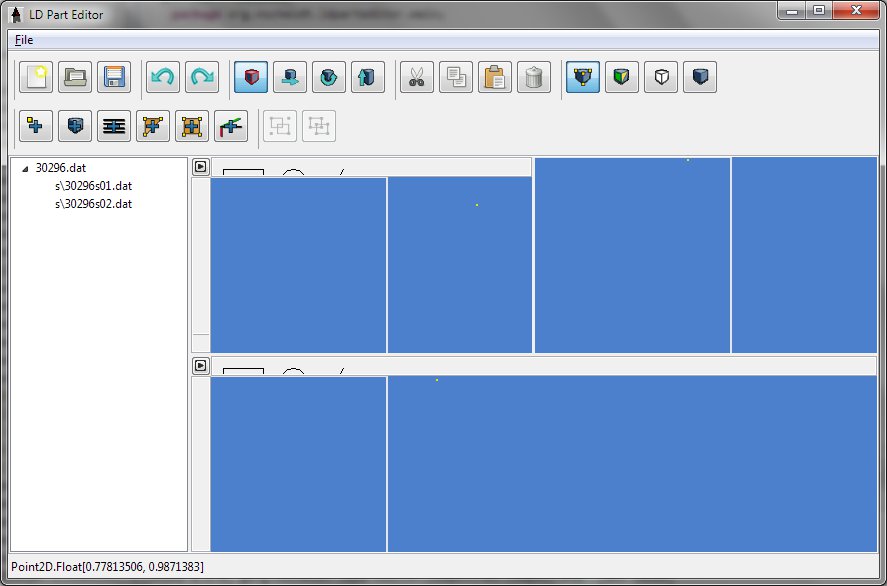
Task: Maximize the LD Part Editor window
Action: pos(819,10)
